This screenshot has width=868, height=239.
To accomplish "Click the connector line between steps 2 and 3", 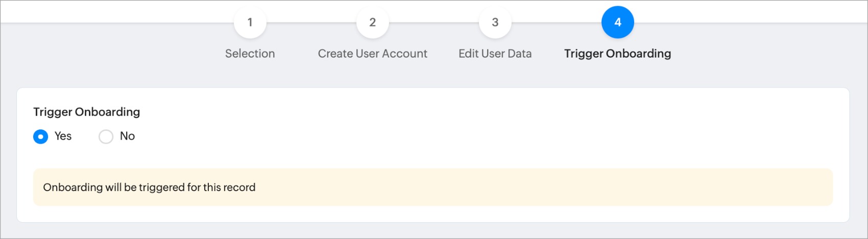I will pyautogui.click(x=433, y=22).
